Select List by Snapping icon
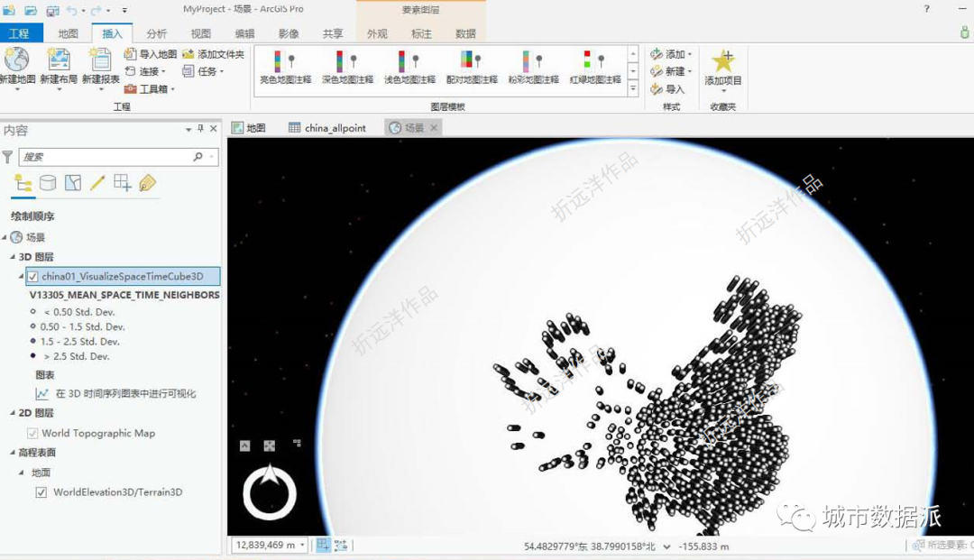 point(123,183)
